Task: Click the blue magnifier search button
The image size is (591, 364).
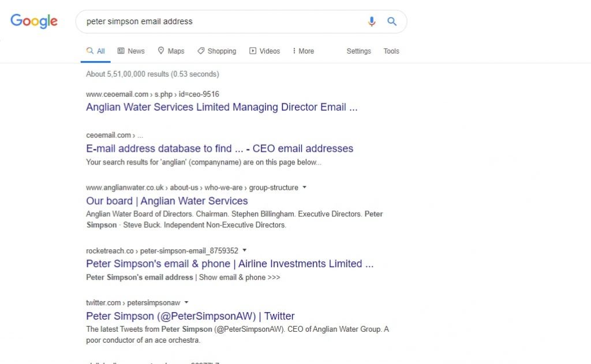Action: click(392, 21)
